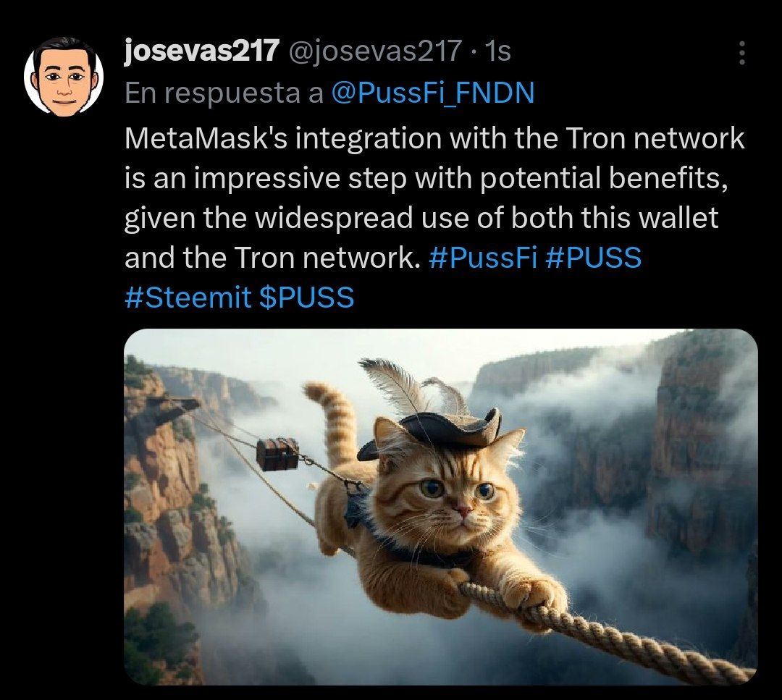Open josevas217's cartoon profile avatar
This screenshot has width=782, height=700.
pyautogui.click(x=64, y=77)
